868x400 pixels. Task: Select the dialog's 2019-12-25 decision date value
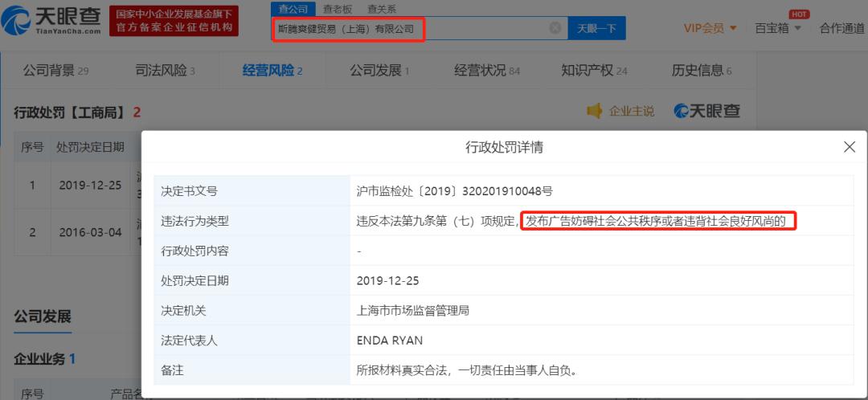(x=388, y=281)
